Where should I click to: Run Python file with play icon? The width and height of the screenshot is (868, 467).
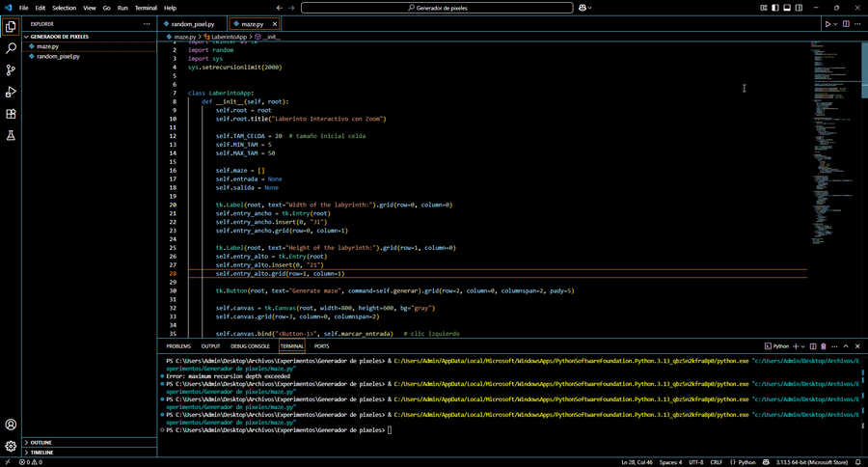[827, 24]
